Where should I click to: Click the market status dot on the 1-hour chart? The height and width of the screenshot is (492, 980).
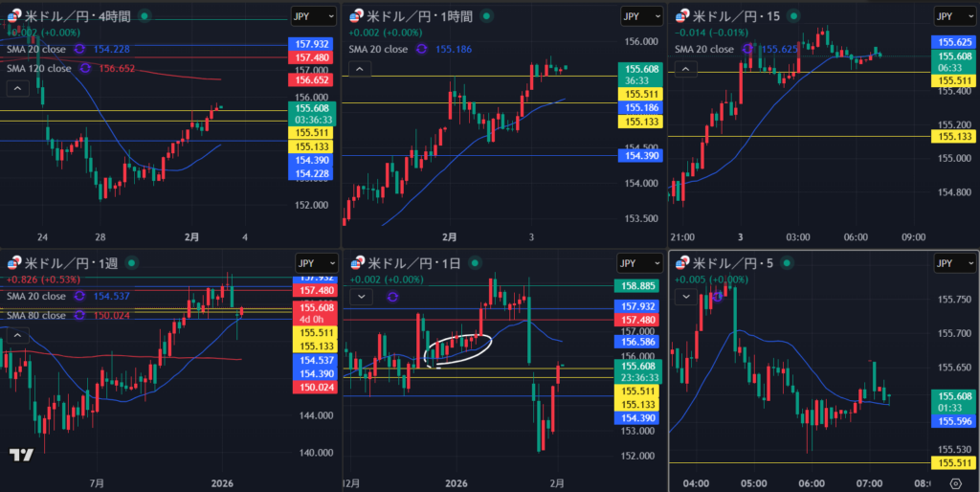tap(487, 16)
